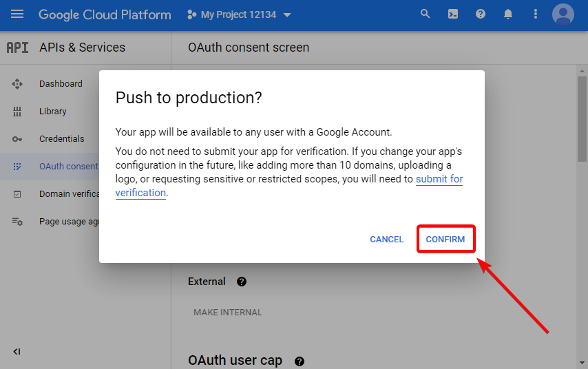Collapse the left sidebar panel

pyautogui.click(x=17, y=352)
